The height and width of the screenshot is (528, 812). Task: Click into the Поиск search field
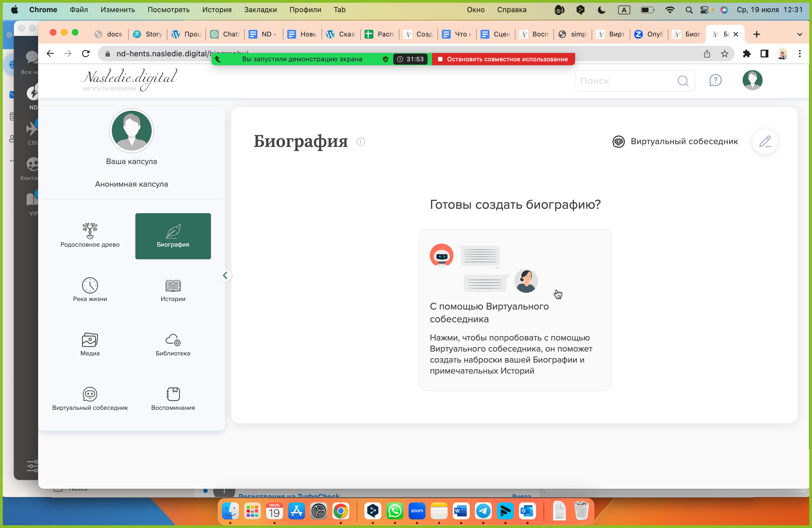point(635,81)
